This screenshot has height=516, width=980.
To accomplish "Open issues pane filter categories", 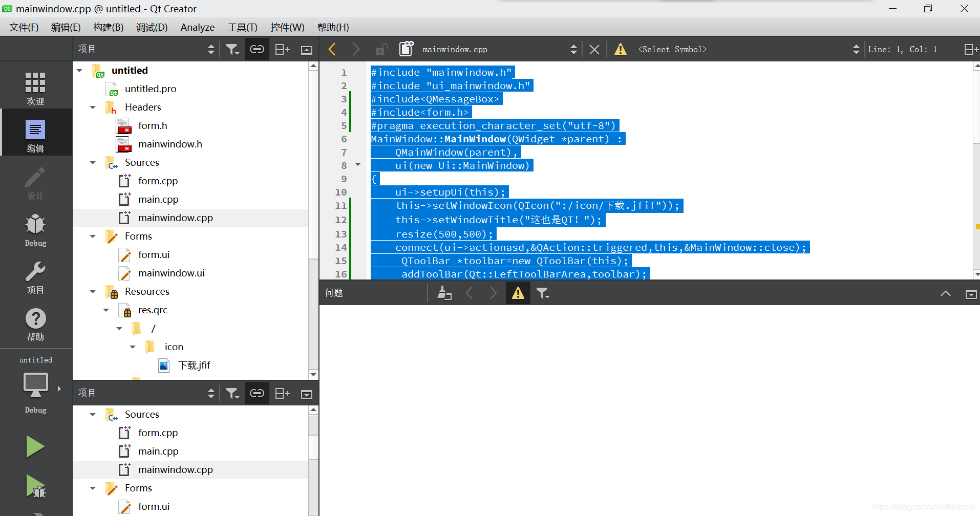I will pyautogui.click(x=543, y=293).
